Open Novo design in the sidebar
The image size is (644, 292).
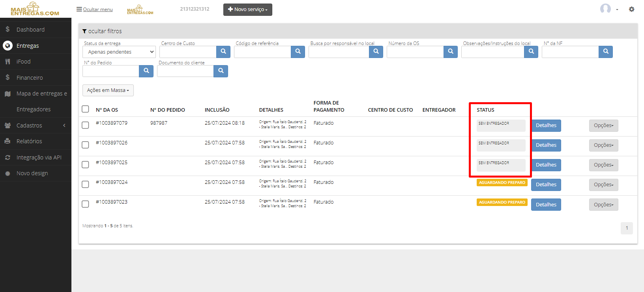(x=36, y=173)
